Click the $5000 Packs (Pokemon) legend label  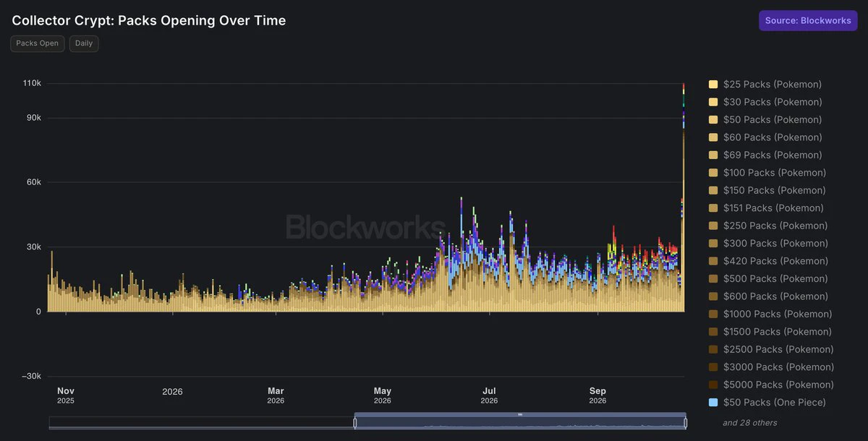[x=778, y=385]
